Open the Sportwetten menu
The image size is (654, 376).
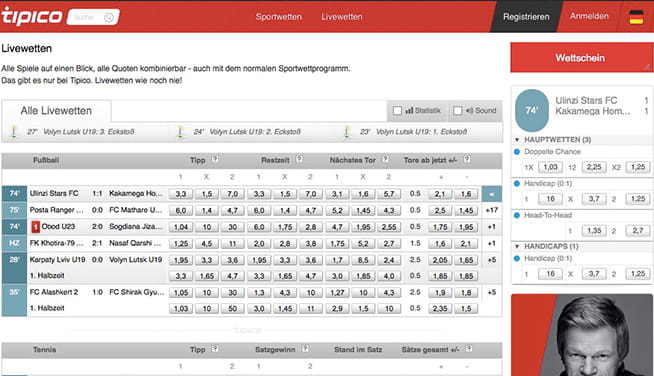[279, 17]
